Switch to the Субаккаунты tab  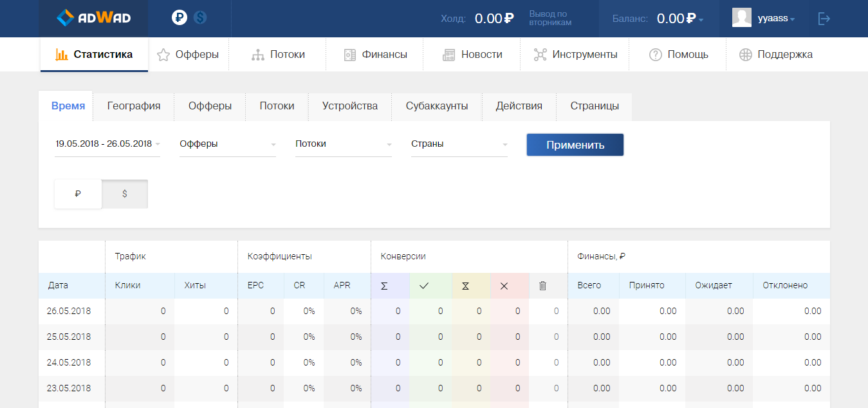point(437,106)
